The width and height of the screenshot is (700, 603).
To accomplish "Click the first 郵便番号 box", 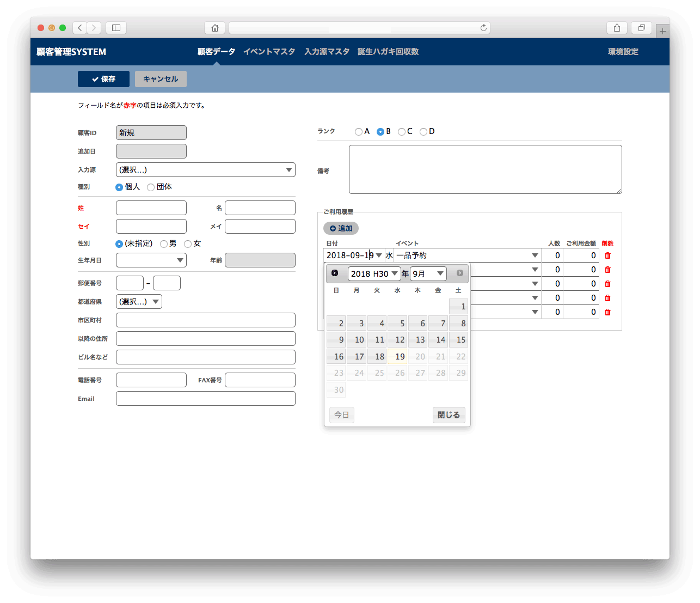I will (x=130, y=283).
